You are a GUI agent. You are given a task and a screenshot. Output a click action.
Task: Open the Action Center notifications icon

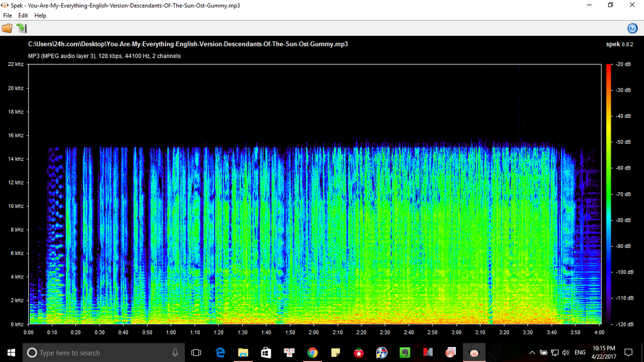point(628,353)
